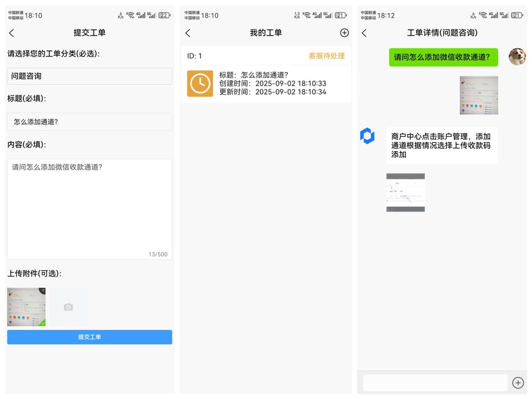Tap the chat message input box
Image resolution: width=532 pixels, height=399 pixels.
(x=435, y=382)
